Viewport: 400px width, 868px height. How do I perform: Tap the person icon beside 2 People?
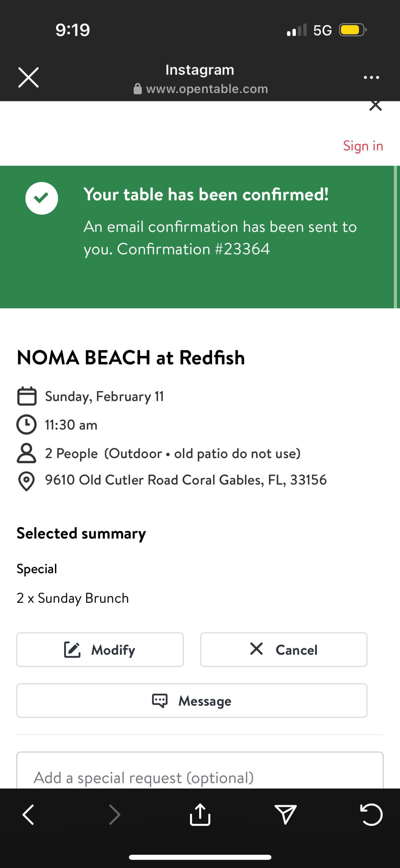pos(26,453)
